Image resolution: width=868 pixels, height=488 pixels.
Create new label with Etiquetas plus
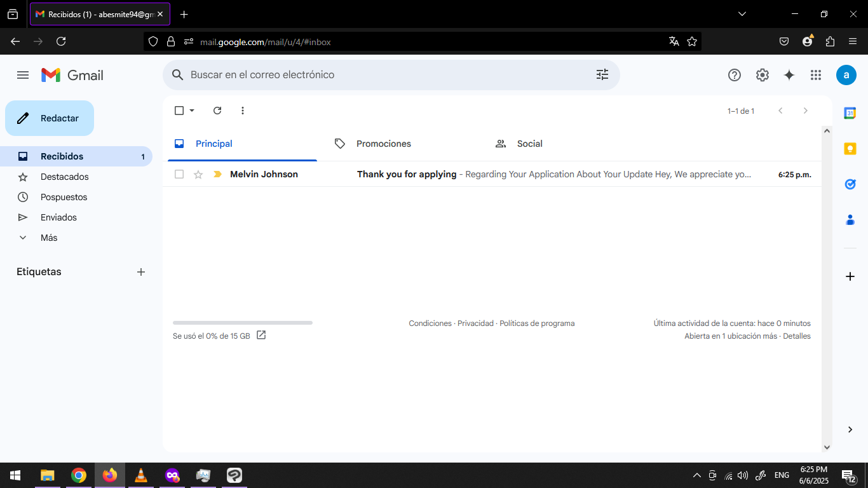141,272
